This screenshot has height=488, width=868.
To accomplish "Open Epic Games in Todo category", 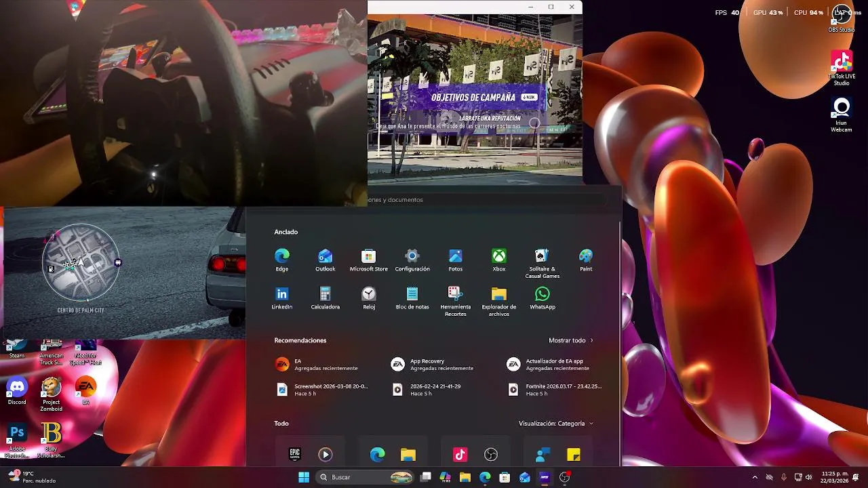I will (x=295, y=455).
